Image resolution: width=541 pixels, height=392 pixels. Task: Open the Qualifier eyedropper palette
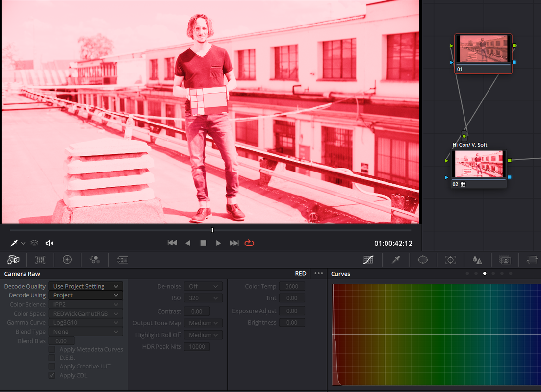click(396, 260)
